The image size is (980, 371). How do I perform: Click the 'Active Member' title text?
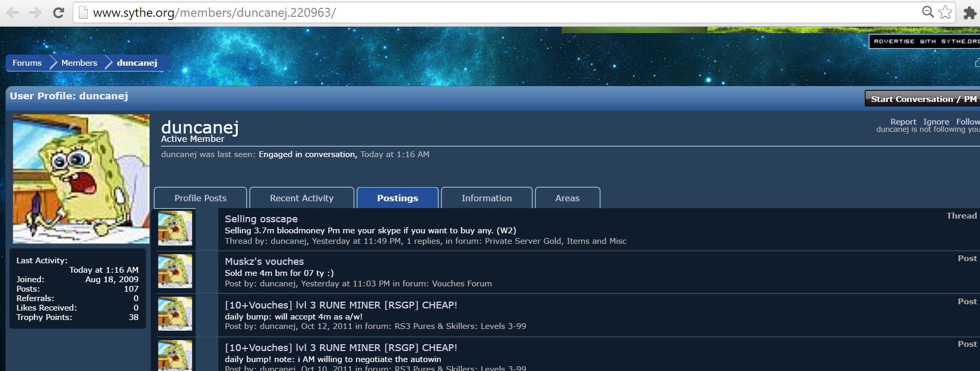(x=193, y=139)
